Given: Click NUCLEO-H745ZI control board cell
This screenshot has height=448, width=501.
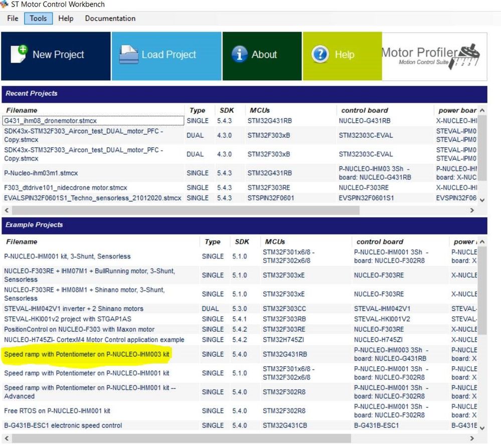Looking at the screenshot, I should click(378, 340).
